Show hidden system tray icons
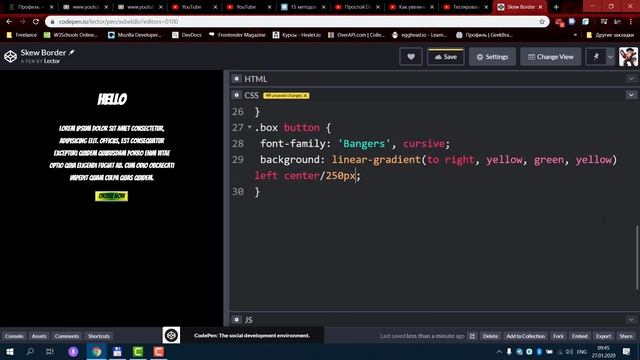Viewport: 640px width, 360px height. pos(499,351)
